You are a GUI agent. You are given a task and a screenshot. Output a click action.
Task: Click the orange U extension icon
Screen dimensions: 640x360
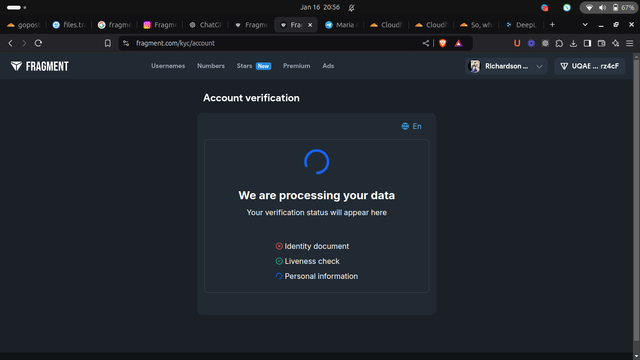(517, 43)
